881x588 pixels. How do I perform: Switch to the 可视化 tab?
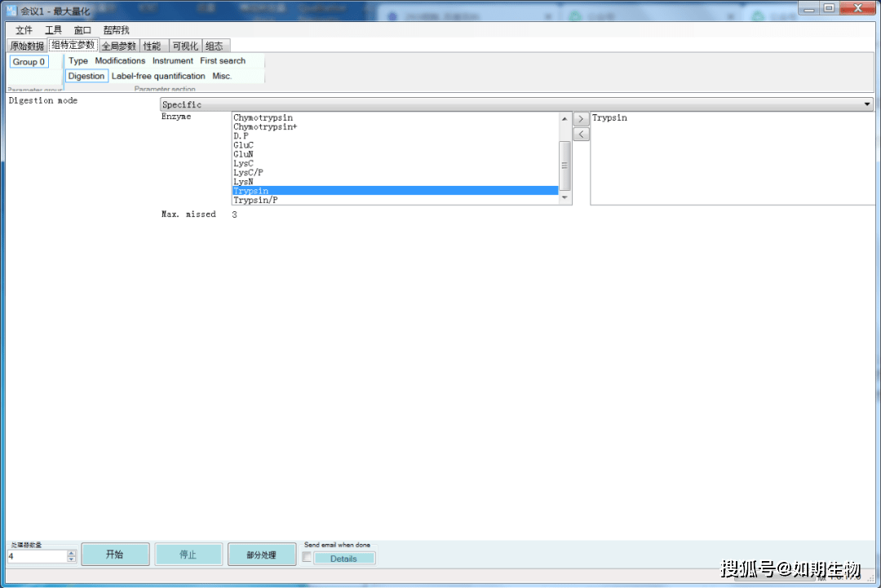pyautogui.click(x=185, y=46)
